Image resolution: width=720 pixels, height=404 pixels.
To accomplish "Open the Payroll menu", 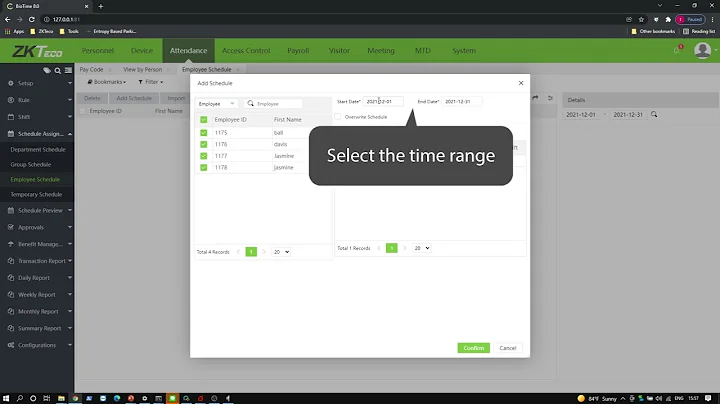I will pyautogui.click(x=298, y=50).
